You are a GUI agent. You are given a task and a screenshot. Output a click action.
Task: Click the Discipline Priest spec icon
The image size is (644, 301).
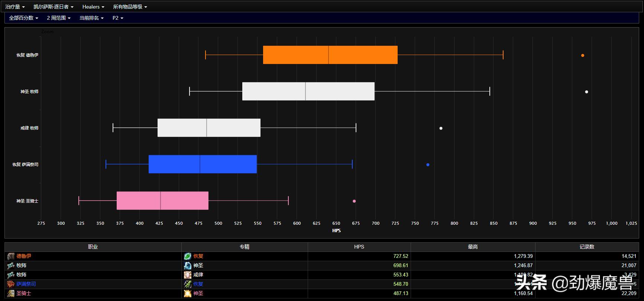coord(188,275)
